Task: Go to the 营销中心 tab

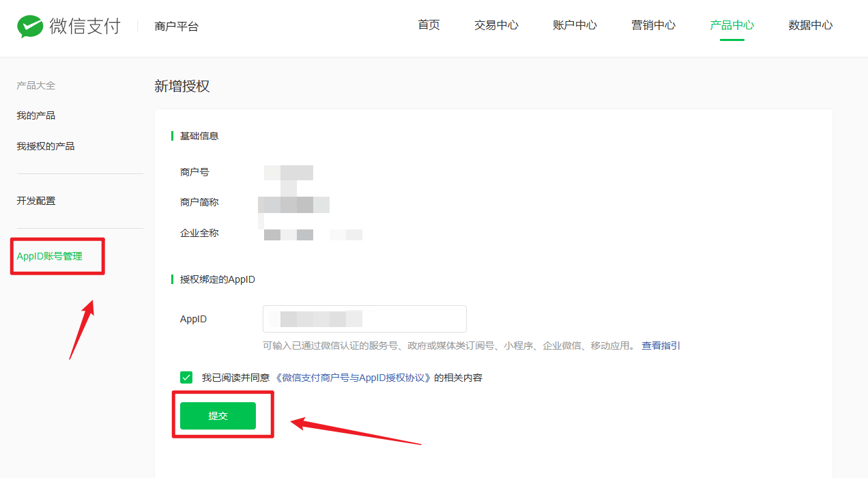Action: pos(654,25)
